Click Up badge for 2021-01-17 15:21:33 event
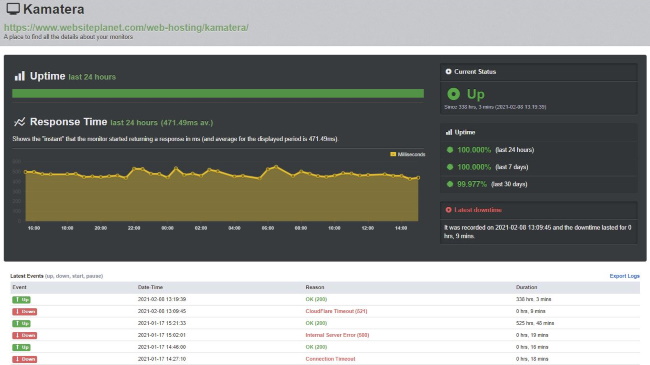 click(21, 324)
